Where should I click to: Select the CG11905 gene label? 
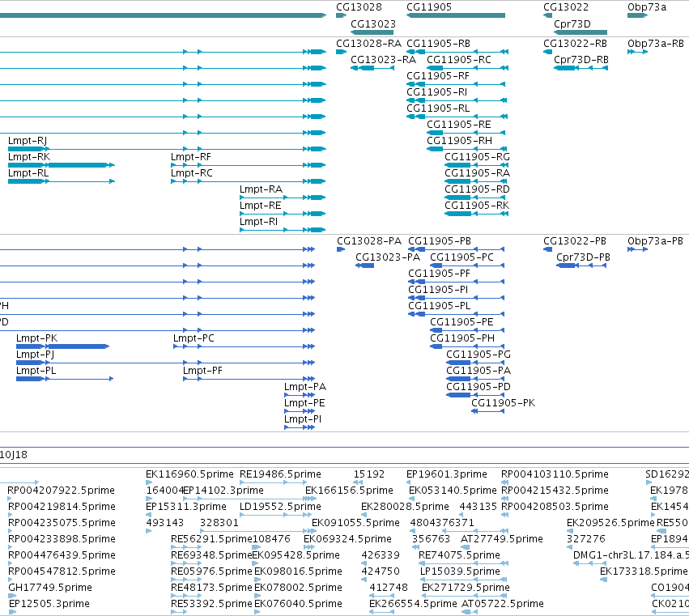(x=429, y=7)
